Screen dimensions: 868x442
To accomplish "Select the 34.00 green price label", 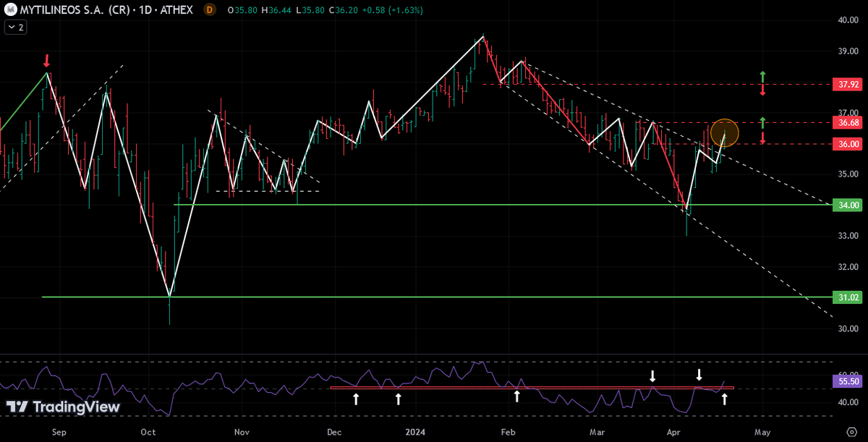I will tap(846, 205).
